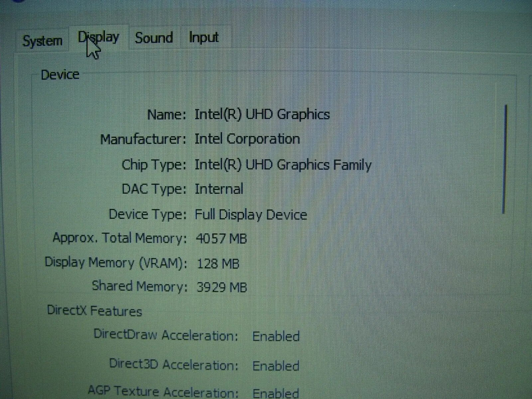The width and height of the screenshot is (532, 399).
Task: Click the DirectX Features group label
Action: click(x=94, y=311)
